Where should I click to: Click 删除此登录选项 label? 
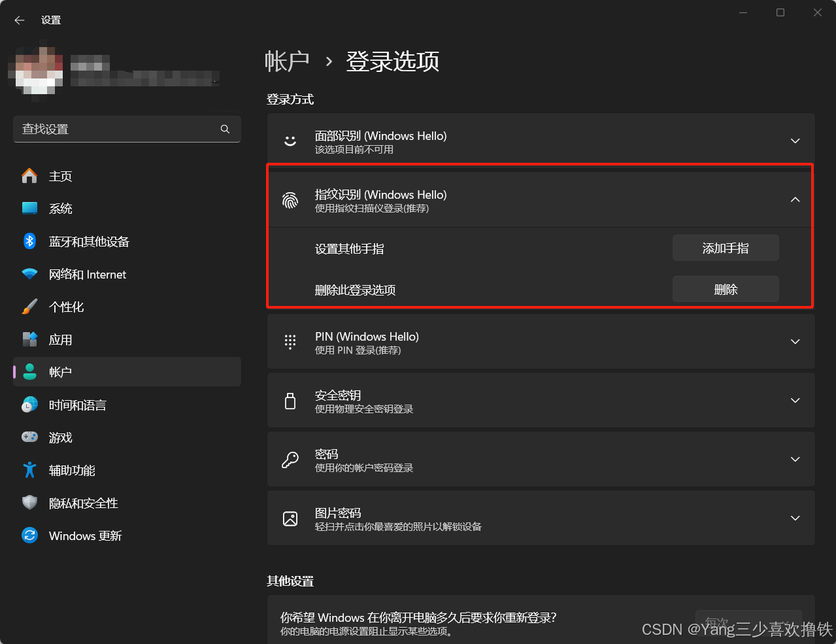pos(356,290)
